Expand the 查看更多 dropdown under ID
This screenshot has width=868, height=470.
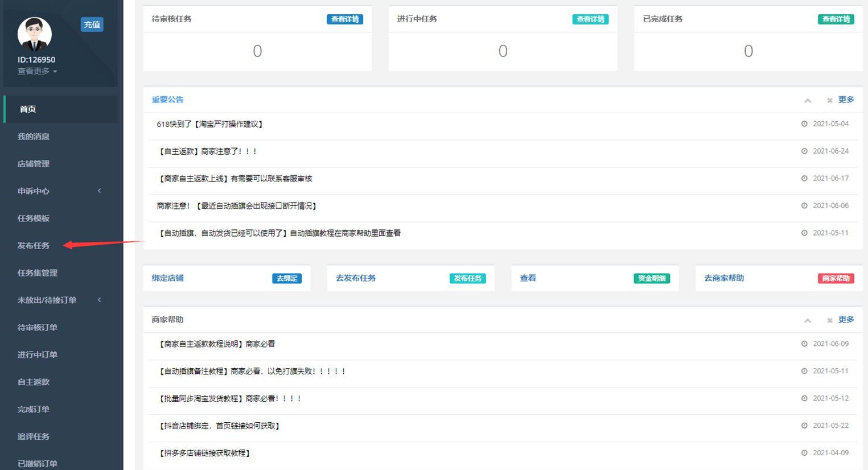37,71
